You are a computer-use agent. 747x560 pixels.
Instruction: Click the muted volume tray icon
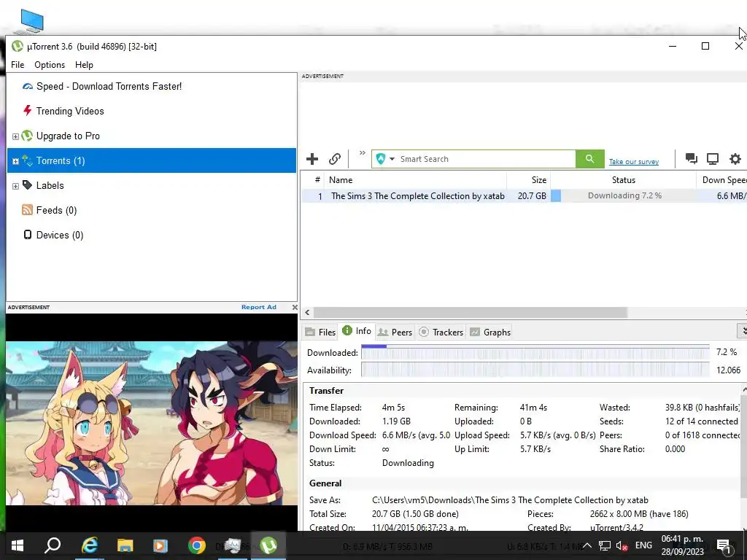tap(622, 545)
